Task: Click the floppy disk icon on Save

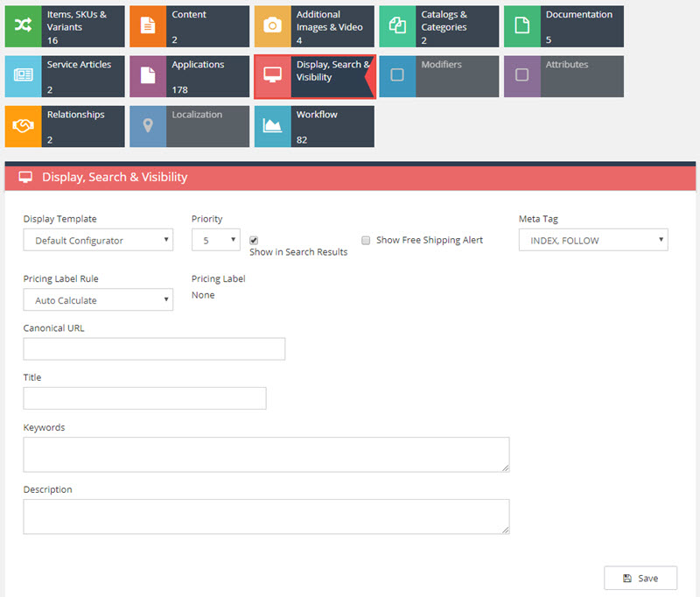Action: tap(627, 579)
